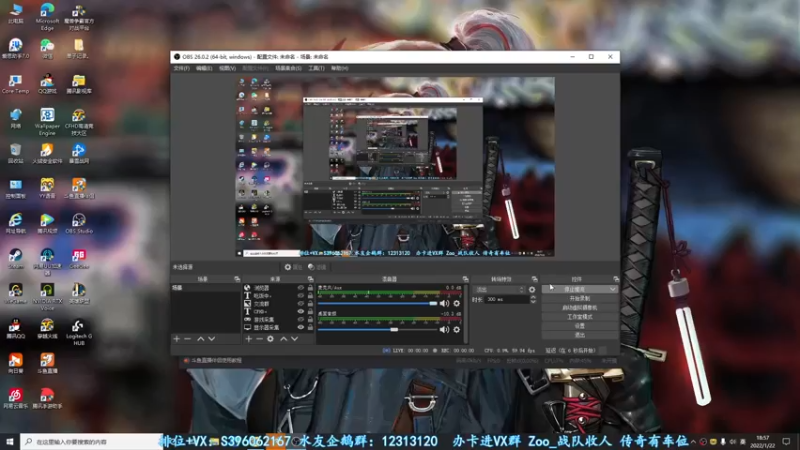Open Microsoft Edge desktop shortcut

47,17
